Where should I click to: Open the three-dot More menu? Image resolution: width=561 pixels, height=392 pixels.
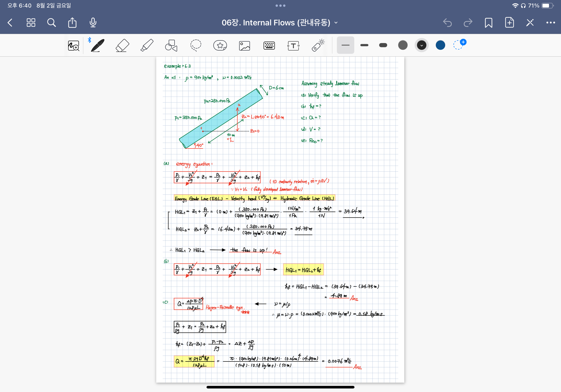point(550,23)
